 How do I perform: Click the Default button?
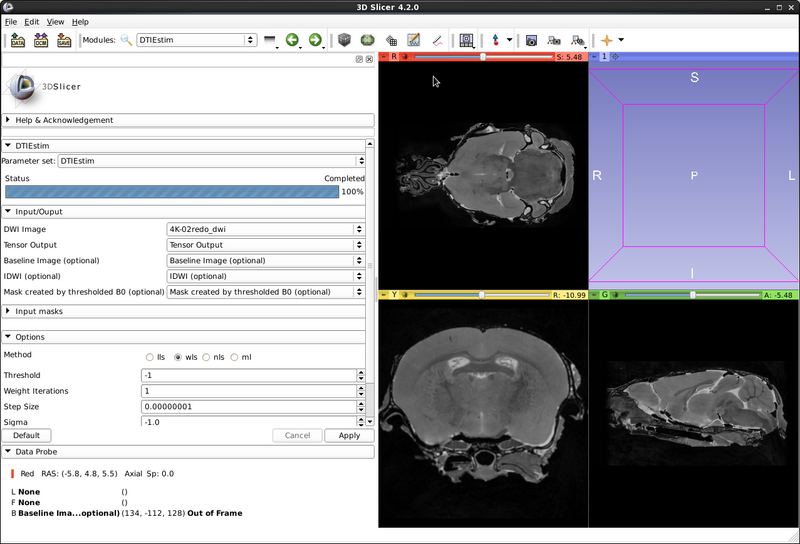click(26, 435)
